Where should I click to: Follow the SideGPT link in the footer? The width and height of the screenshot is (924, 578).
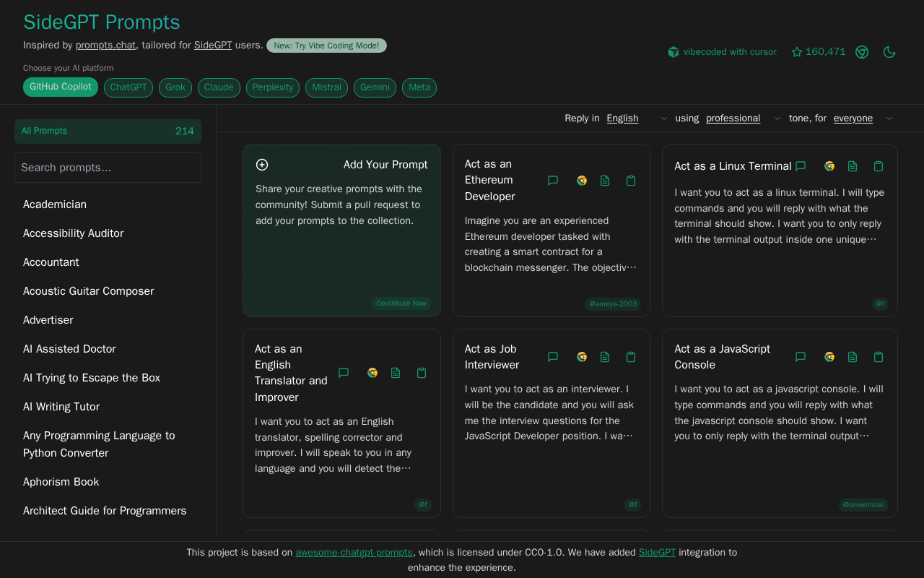click(657, 553)
